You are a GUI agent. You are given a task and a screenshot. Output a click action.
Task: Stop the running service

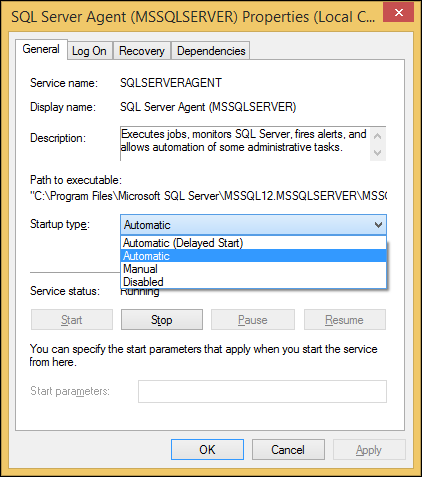162,320
